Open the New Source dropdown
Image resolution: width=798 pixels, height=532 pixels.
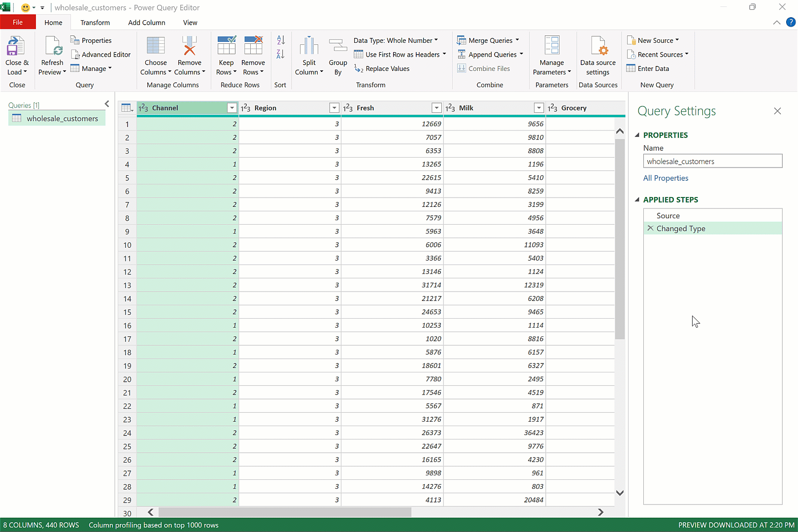[x=654, y=40]
